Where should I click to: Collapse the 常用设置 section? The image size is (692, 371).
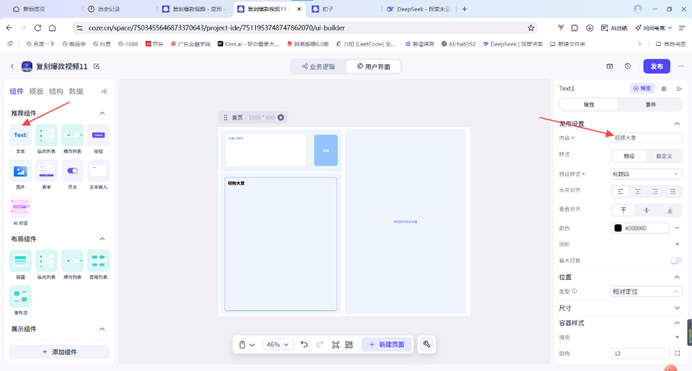677,124
